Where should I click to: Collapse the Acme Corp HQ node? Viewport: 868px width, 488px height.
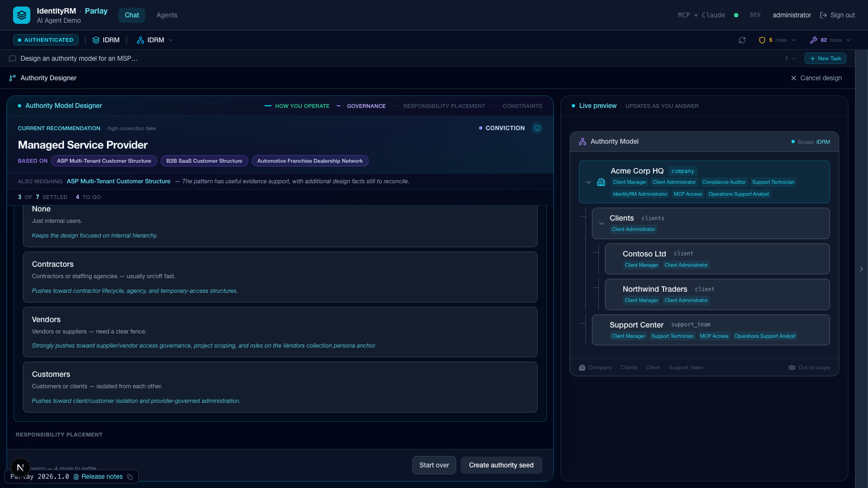point(589,182)
